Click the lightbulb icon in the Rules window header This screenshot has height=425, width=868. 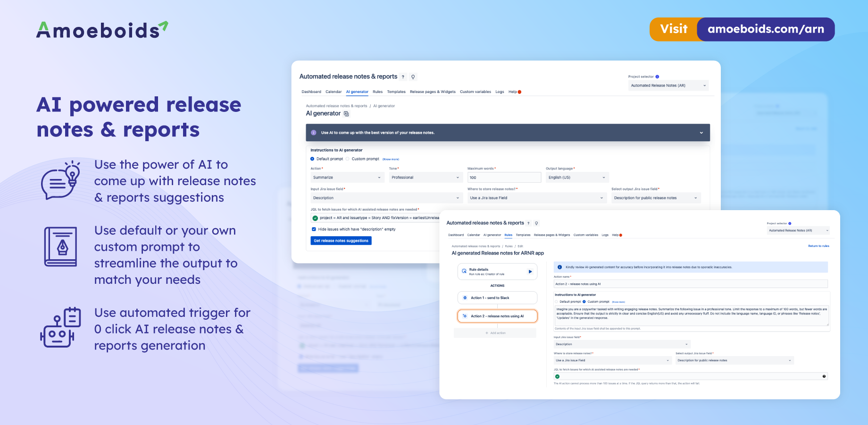click(536, 223)
